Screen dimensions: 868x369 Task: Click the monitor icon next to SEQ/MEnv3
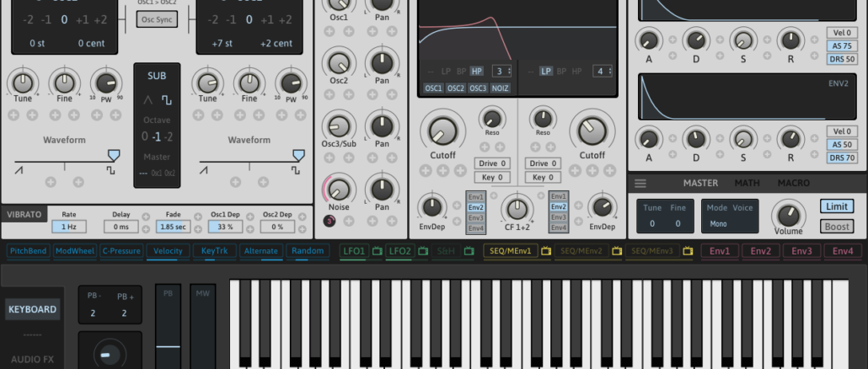click(688, 251)
